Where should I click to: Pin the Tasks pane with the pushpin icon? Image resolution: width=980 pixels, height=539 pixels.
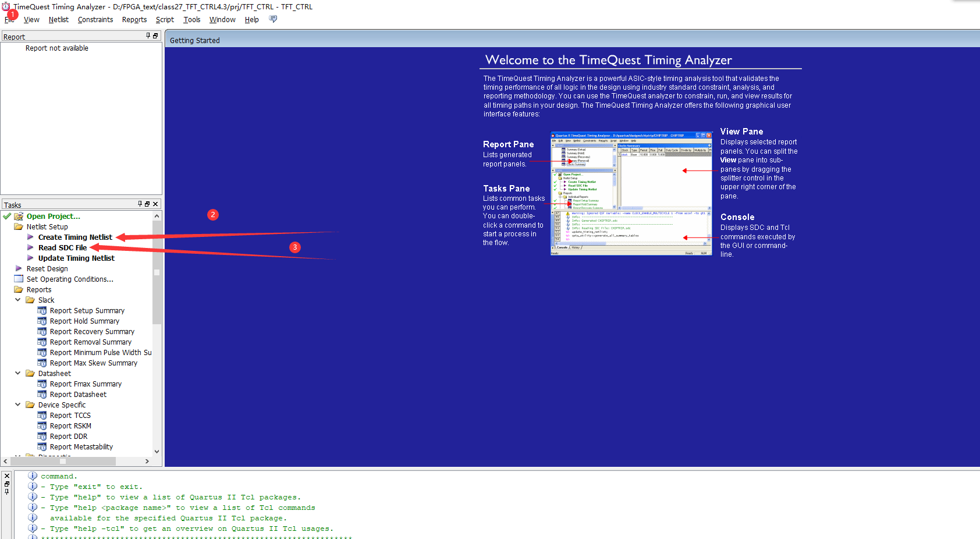pyautogui.click(x=140, y=204)
